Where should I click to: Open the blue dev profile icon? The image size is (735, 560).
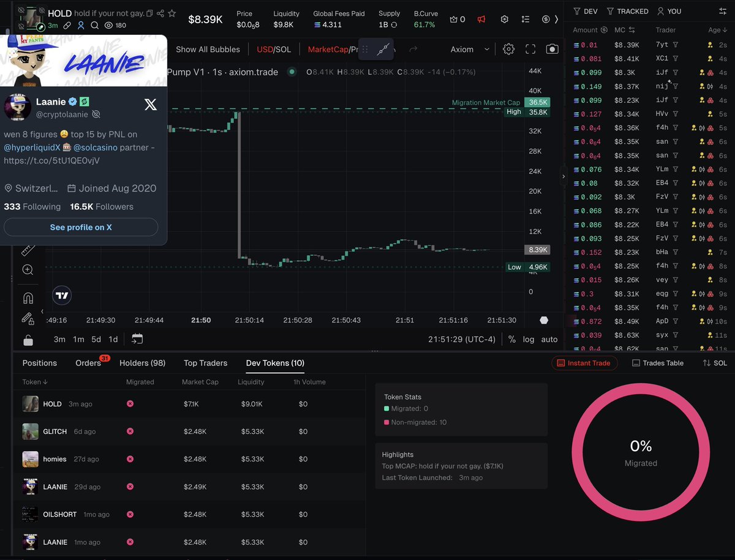click(x=80, y=26)
